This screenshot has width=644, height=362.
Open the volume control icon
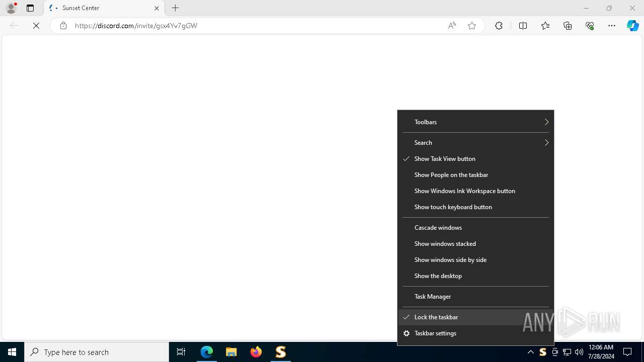(579, 352)
